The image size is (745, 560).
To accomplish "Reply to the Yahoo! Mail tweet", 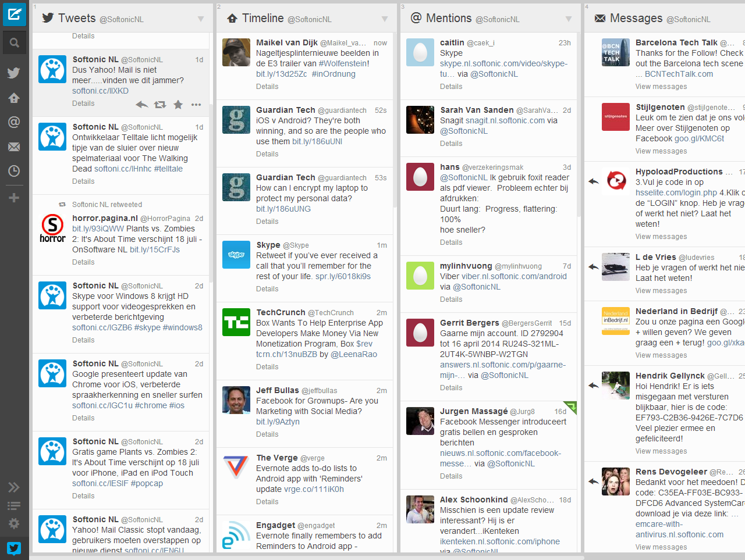I will click(x=141, y=105).
